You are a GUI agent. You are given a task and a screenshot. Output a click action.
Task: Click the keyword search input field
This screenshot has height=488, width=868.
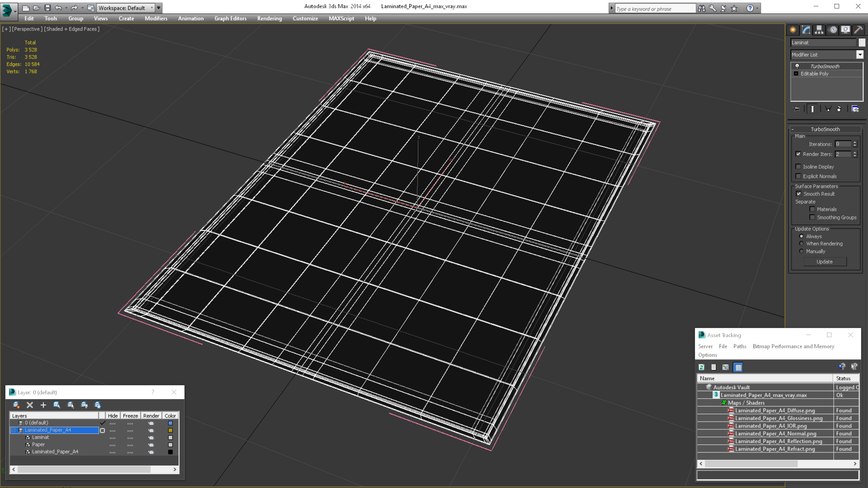point(654,9)
